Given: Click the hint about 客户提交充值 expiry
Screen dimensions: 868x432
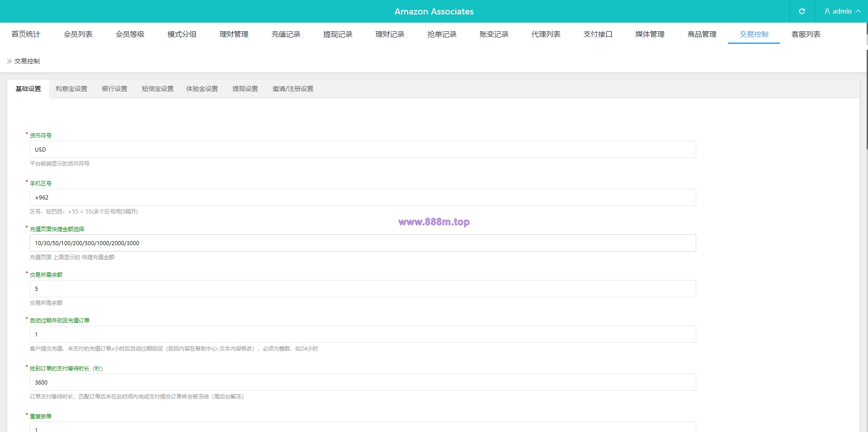Looking at the screenshot, I should (174, 349).
